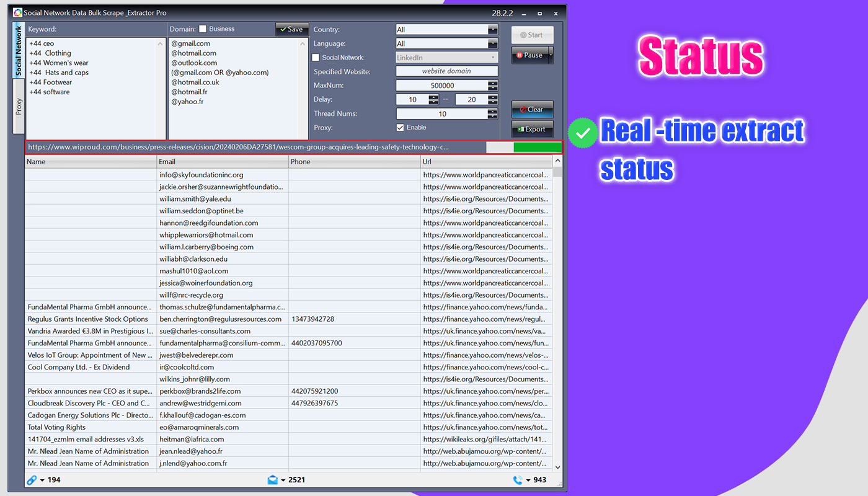
Task: Select the '(@gmail.com OR @yahoo.com)' domain line
Action: (220, 73)
